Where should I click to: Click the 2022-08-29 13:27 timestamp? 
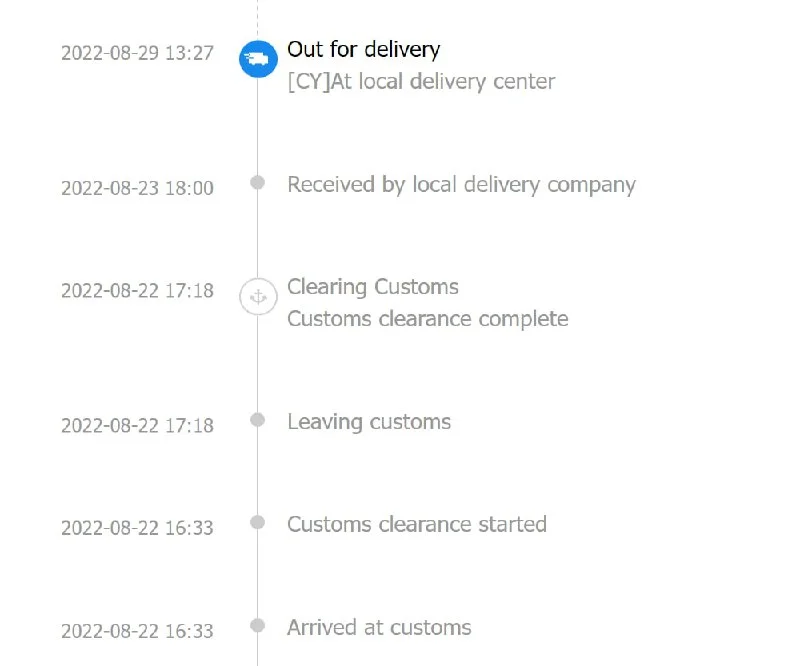[x=137, y=53]
